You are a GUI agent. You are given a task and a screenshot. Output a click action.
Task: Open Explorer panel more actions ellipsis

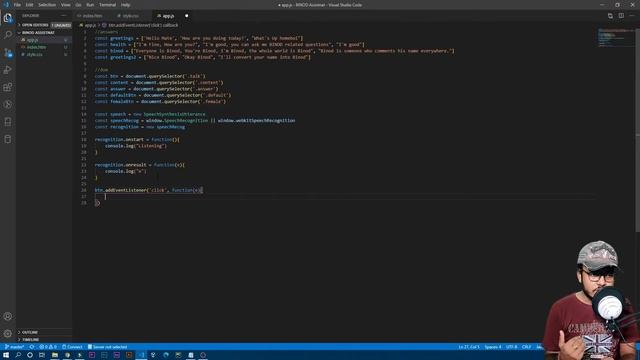pos(63,16)
